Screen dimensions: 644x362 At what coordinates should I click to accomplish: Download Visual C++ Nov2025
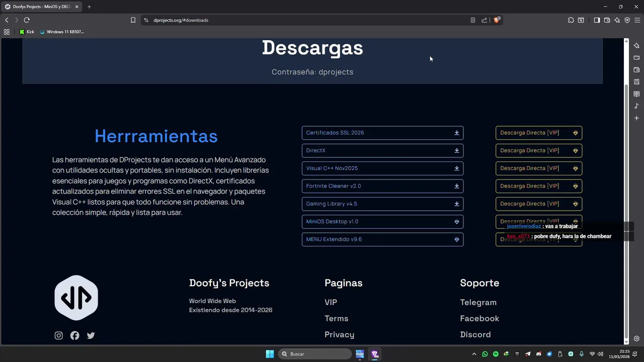coord(382,168)
